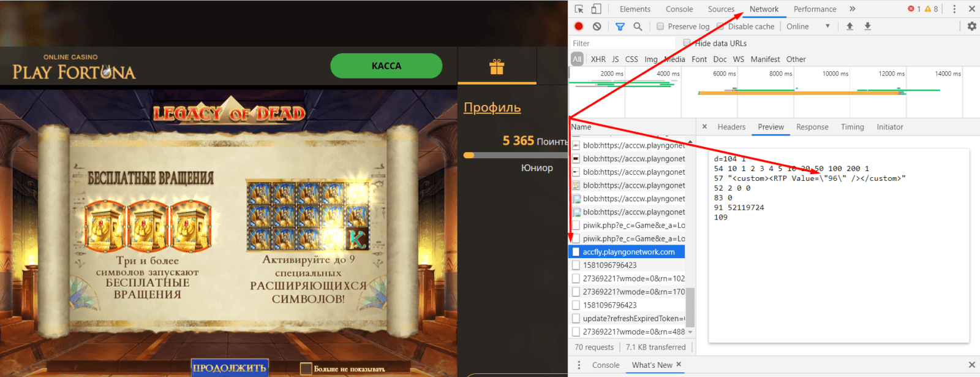The height and width of the screenshot is (377, 980).
Task: Click the import HAR upload arrow icon
Action: (850, 26)
